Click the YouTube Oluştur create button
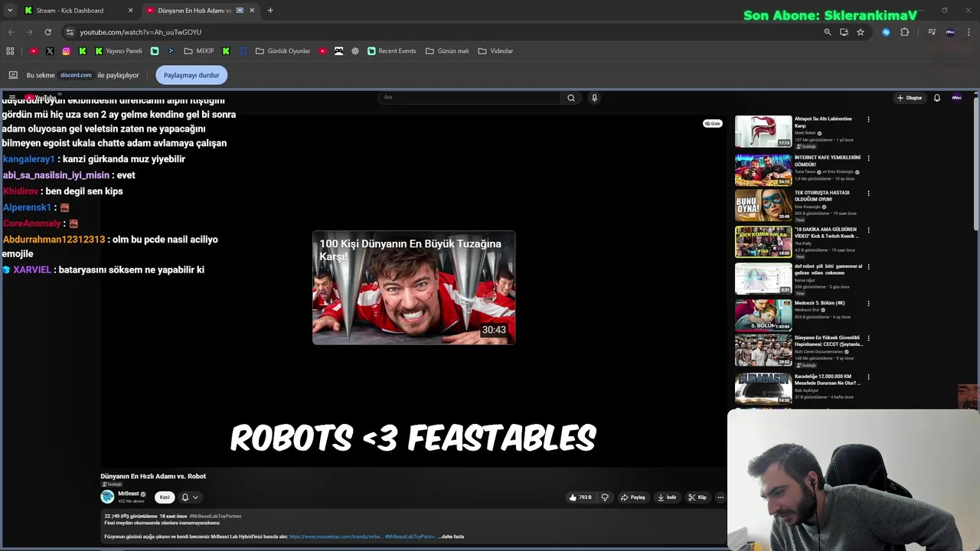The height and width of the screenshot is (551, 980). point(910,98)
